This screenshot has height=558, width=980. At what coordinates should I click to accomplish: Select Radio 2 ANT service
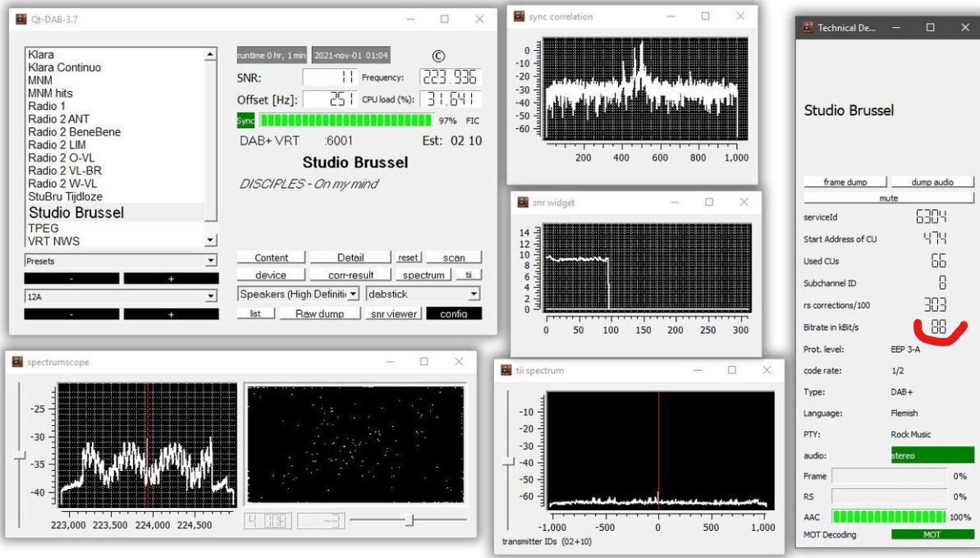58,119
